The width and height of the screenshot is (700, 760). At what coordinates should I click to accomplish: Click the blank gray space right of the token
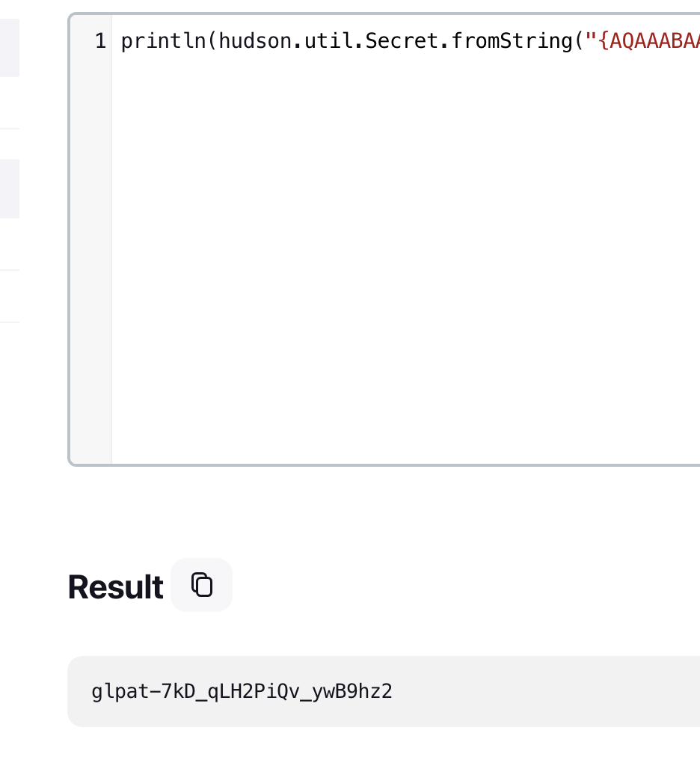547,691
